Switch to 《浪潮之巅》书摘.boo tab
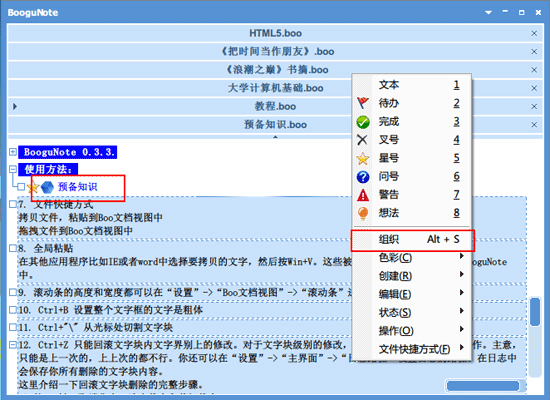This screenshot has width=550, height=400. 275,70
